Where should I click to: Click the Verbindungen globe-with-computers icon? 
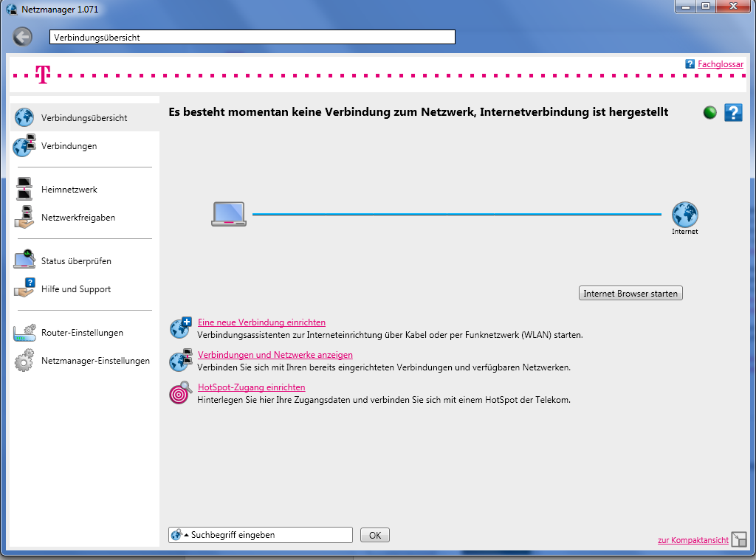click(x=24, y=145)
